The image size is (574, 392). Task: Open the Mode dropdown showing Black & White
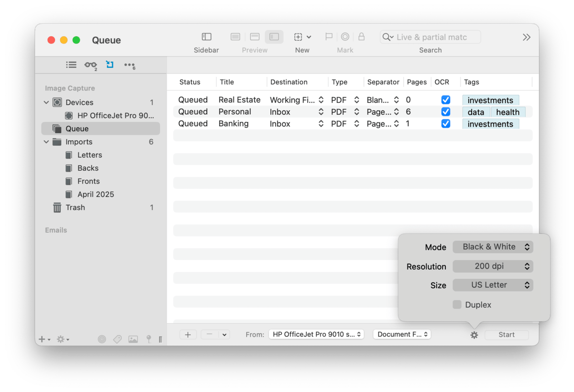pos(492,247)
